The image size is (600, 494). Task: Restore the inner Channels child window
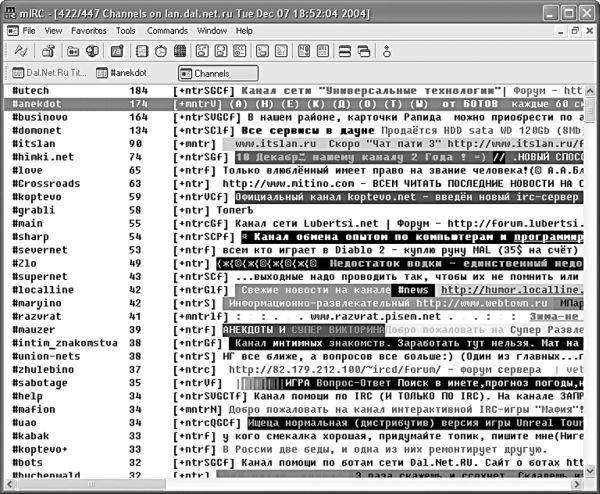[x=575, y=31]
